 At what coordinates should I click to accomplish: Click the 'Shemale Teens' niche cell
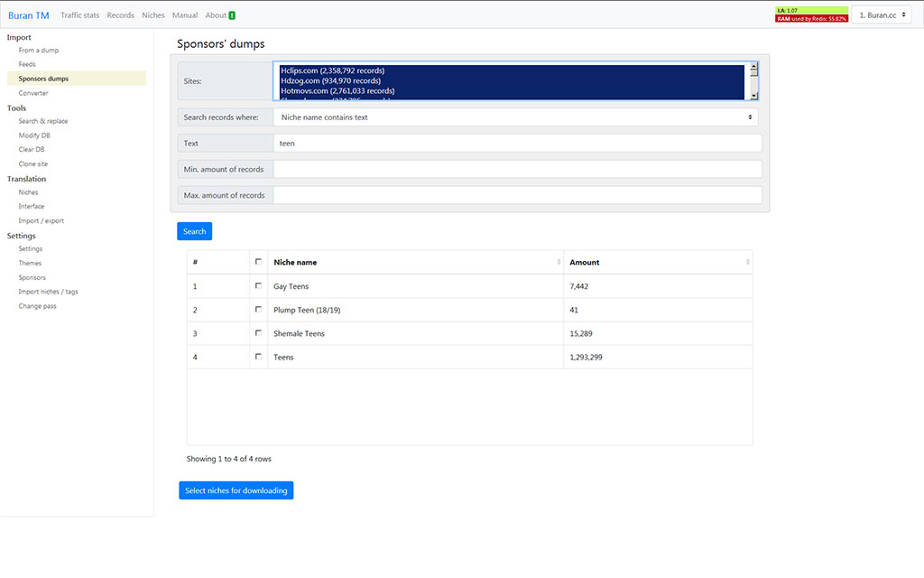coord(415,333)
